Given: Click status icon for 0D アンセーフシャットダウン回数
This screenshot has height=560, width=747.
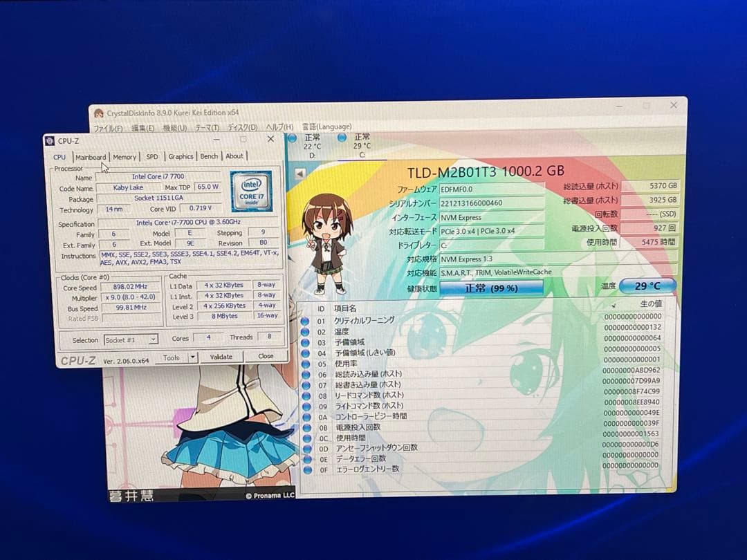Looking at the screenshot, I should pyautogui.click(x=307, y=449).
